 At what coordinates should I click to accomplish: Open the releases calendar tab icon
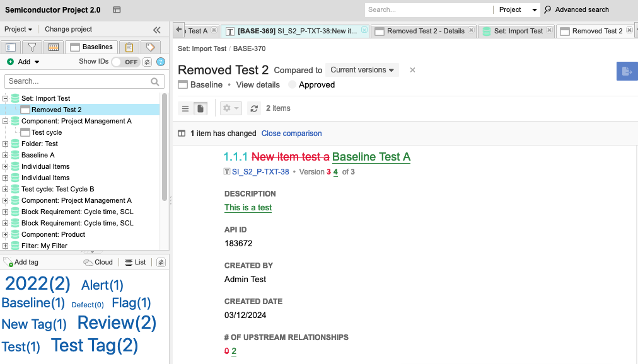tap(54, 47)
